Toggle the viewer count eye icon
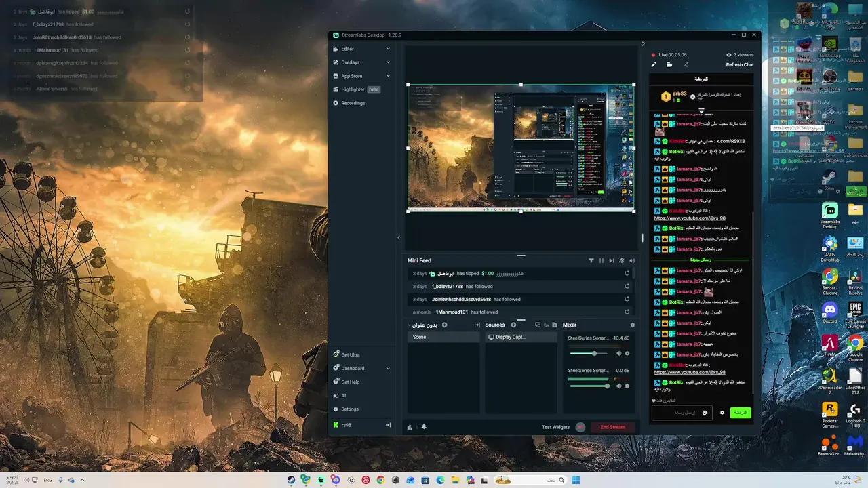Image resolution: width=868 pixels, height=488 pixels. coord(729,54)
